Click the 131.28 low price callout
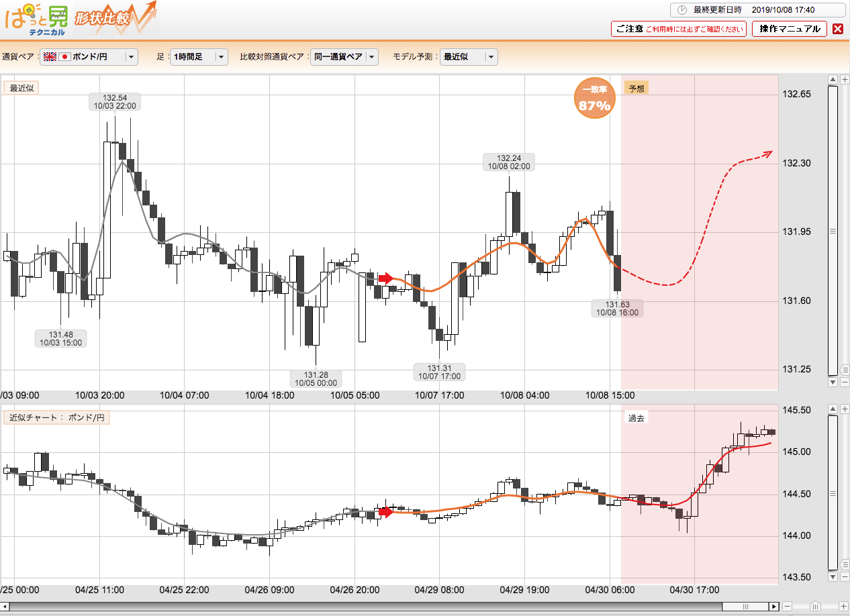The image size is (850, 616). [x=316, y=379]
